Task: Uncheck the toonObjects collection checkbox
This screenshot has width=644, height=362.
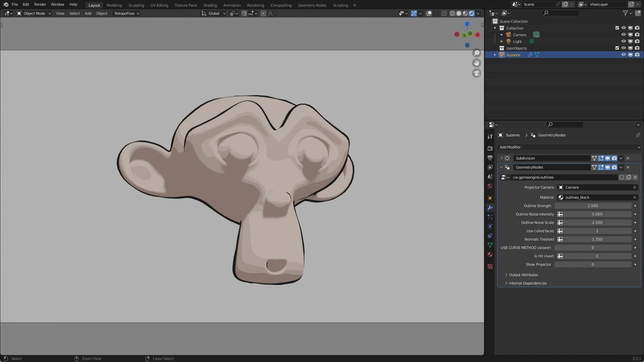Action: 617,47
